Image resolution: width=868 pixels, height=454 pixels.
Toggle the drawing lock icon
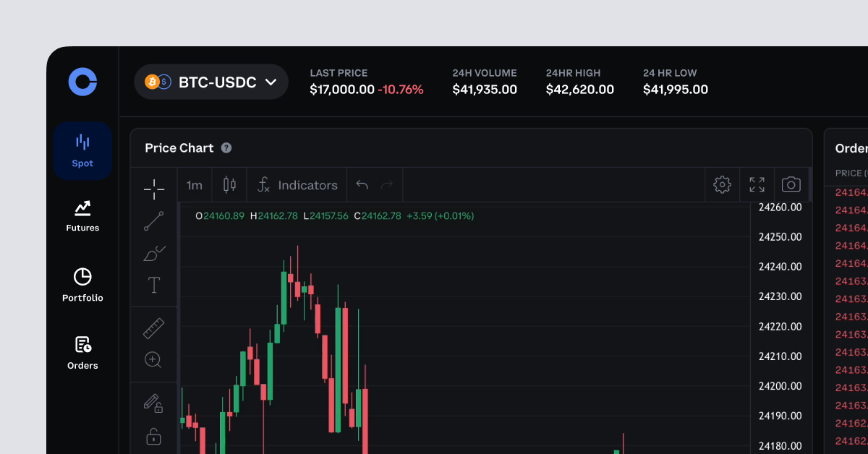(153, 403)
